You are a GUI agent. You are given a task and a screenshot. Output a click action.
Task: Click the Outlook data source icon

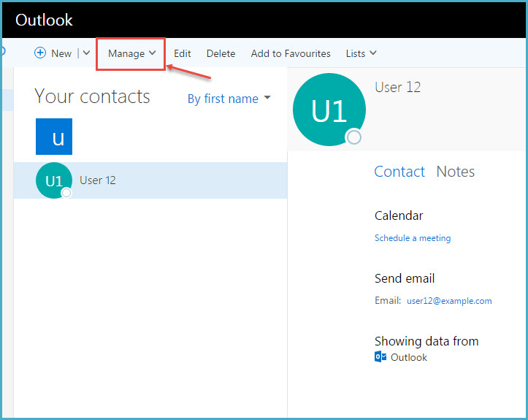click(380, 356)
